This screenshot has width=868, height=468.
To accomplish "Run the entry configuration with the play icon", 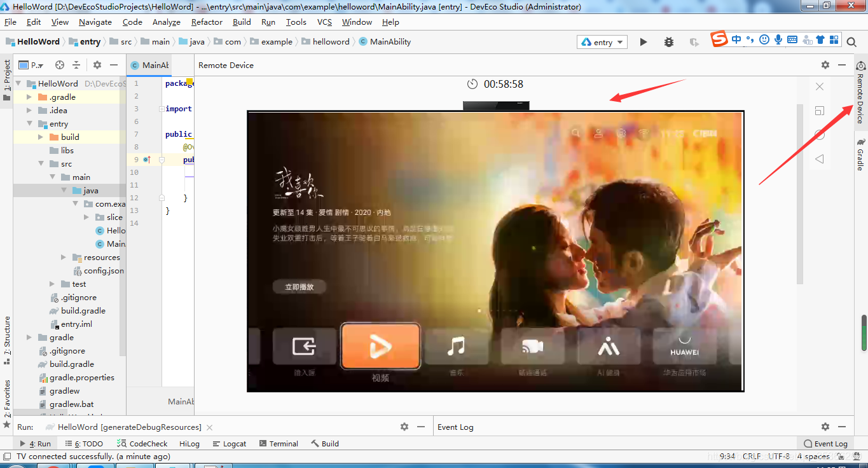I will click(644, 42).
